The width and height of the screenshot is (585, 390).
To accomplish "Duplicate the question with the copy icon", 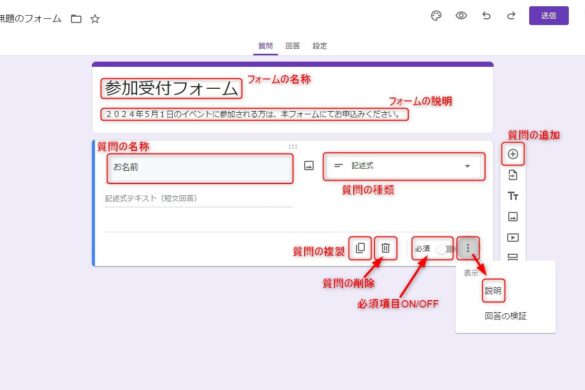I will (360, 248).
